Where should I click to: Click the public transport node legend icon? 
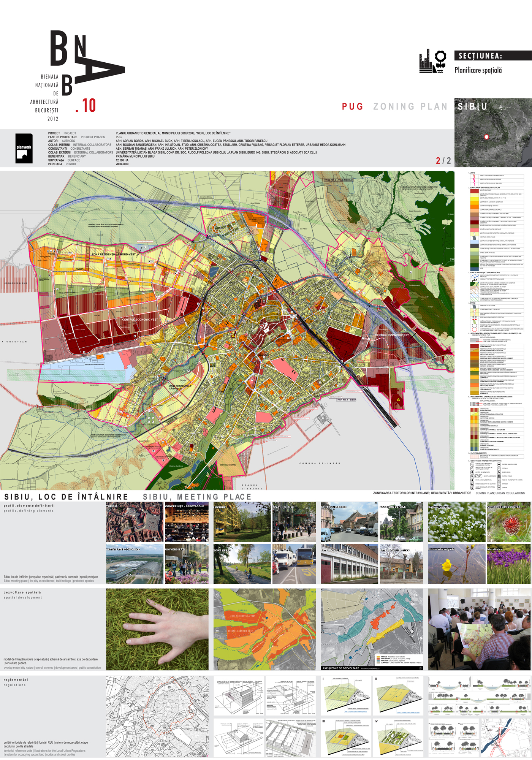(499, 480)
